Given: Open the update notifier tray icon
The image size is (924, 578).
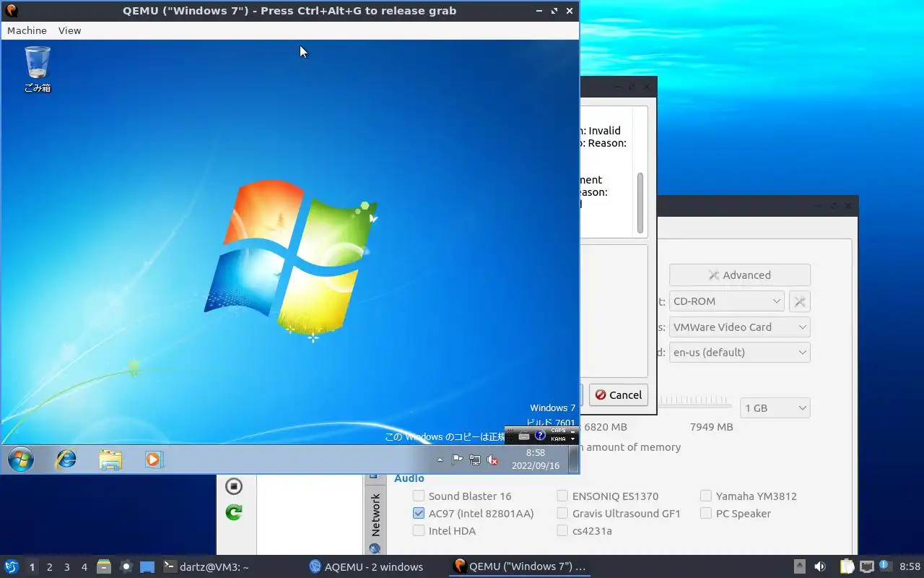Looking at the screenshot, I should pyautogui.click(x=885, y=566).
